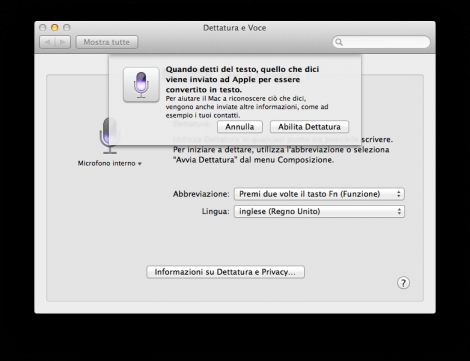
Task: Open help with the question mark button
Action: point(403,283)
